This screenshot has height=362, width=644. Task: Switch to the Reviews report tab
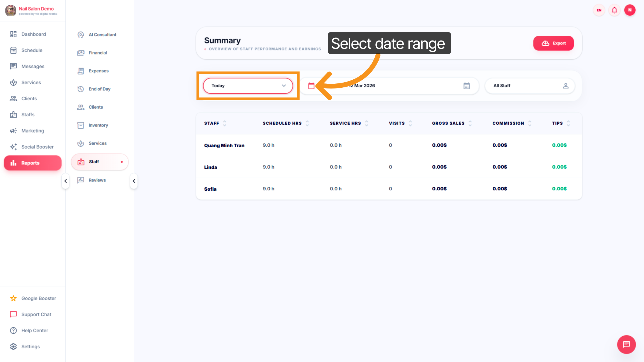tap(97, 180)
